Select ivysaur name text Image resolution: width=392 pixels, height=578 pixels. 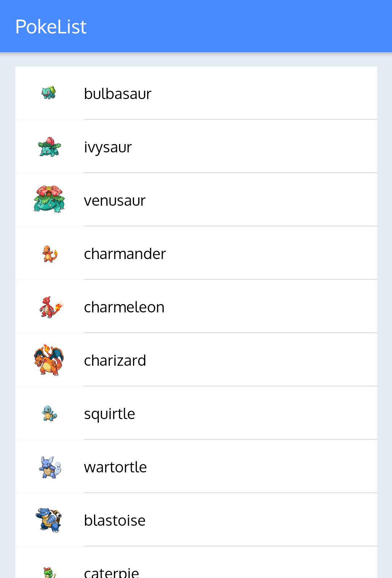[x=108, y=147]
